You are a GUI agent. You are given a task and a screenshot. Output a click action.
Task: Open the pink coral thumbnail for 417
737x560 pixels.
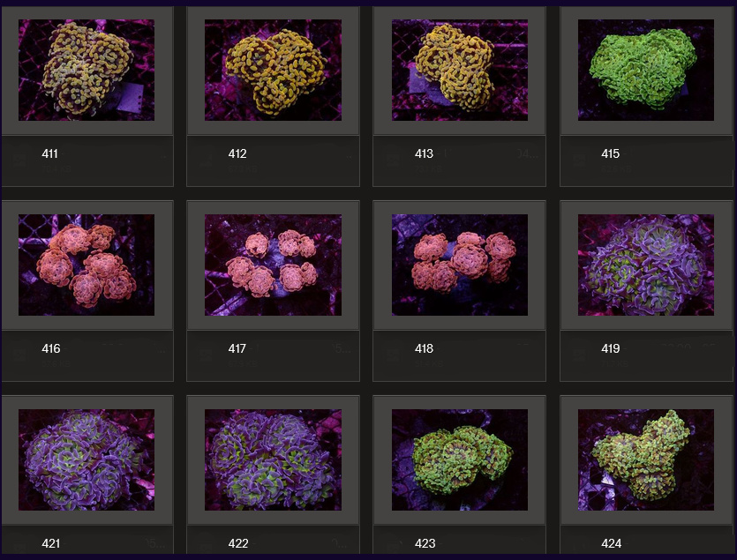pyautogui.click(x=273, y=265)
